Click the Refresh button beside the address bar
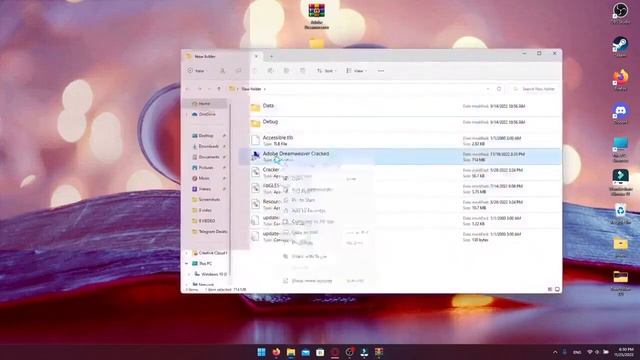The width and height of the screenshot is (640, 360). point(499,89)
